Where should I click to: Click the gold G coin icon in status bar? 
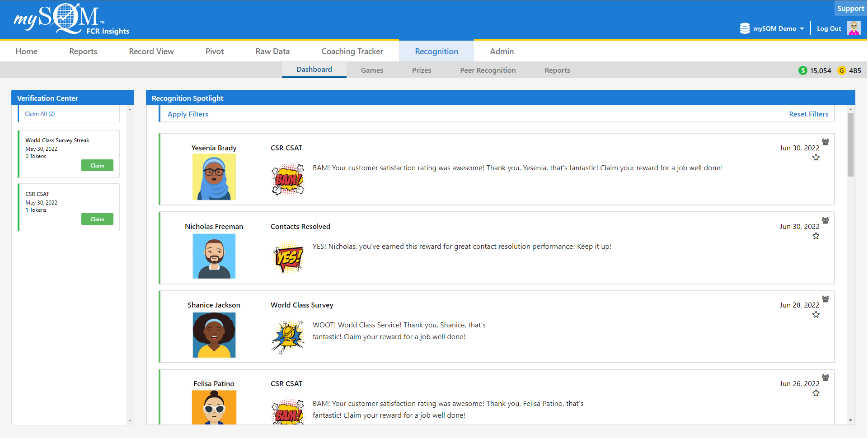(x=841, y=70)
